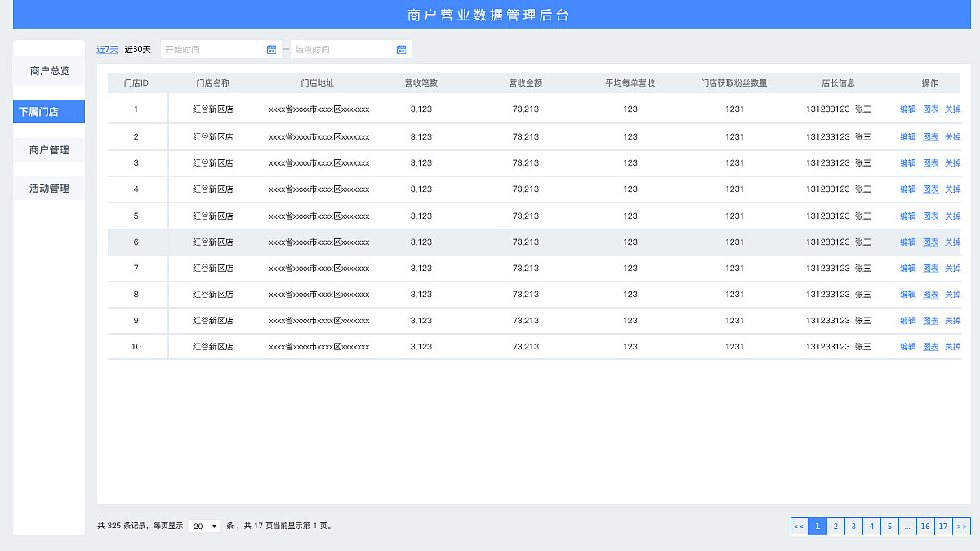Click 关掉 for store ID 1
This screenshot has width=980, height=551.
(x=953, y=109)
